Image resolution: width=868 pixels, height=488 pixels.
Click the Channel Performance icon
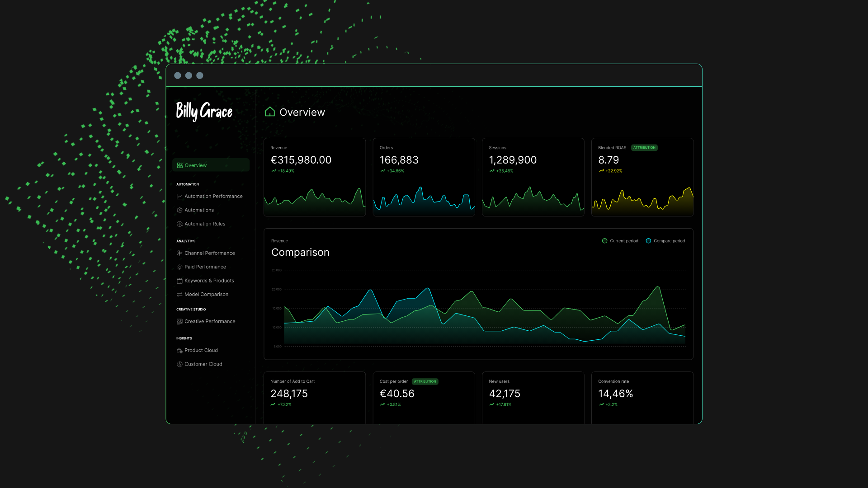pos(179,253)
